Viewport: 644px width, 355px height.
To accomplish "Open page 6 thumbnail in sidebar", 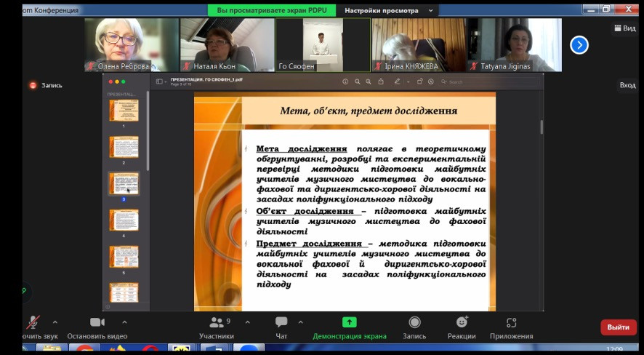I will tap(124, 292).
